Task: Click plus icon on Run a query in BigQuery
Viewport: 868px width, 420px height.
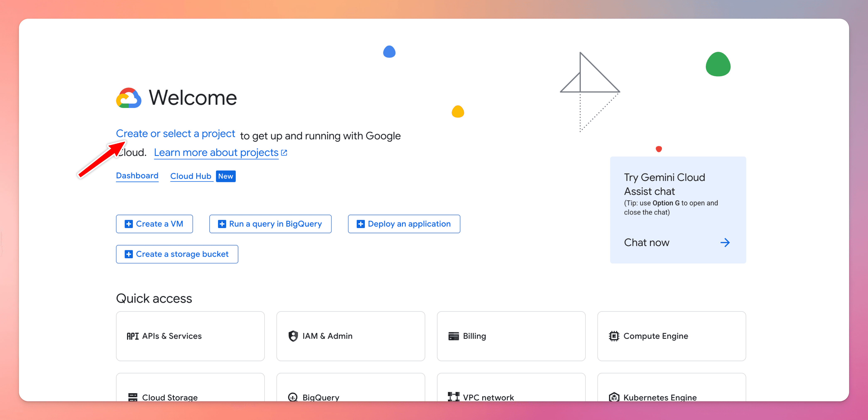Action: (222, 224)
